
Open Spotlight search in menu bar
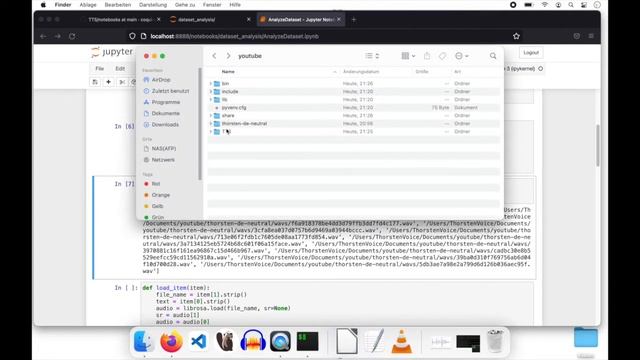571,5
